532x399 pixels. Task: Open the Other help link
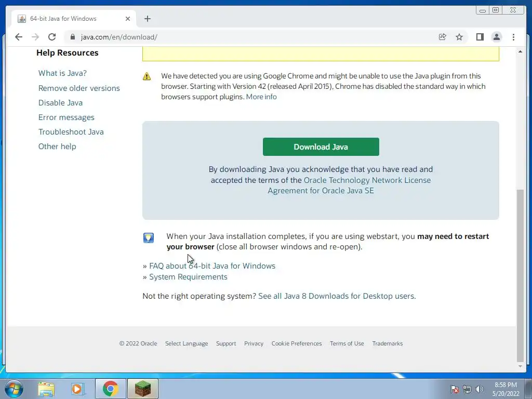[57, 146]
